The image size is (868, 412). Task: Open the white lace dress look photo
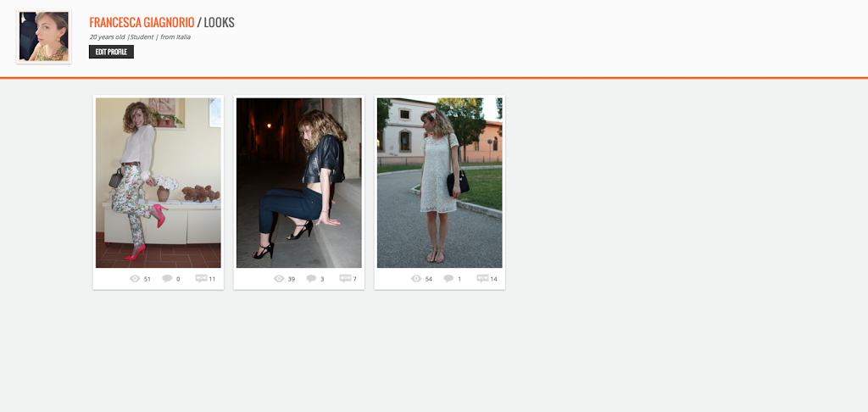click(440, 183)
